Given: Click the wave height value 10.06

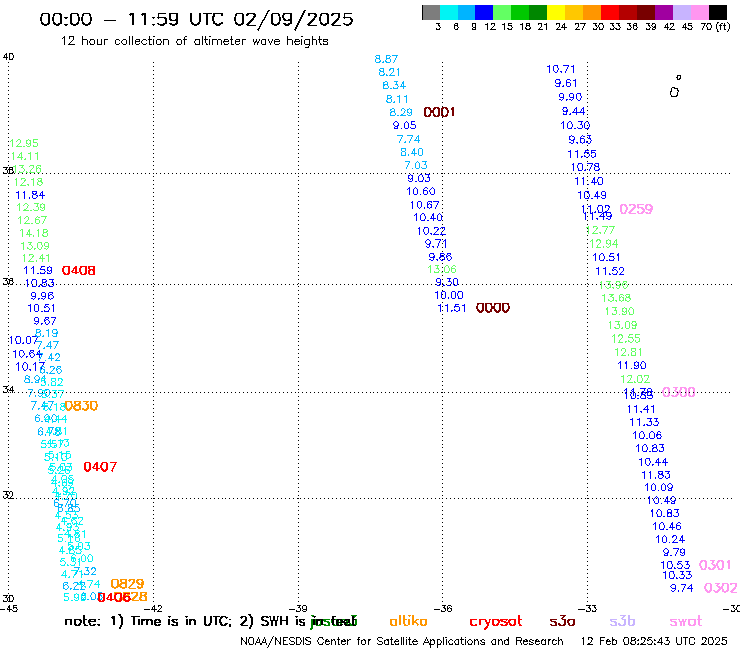Looking at the screenshot, I should 647,435.
